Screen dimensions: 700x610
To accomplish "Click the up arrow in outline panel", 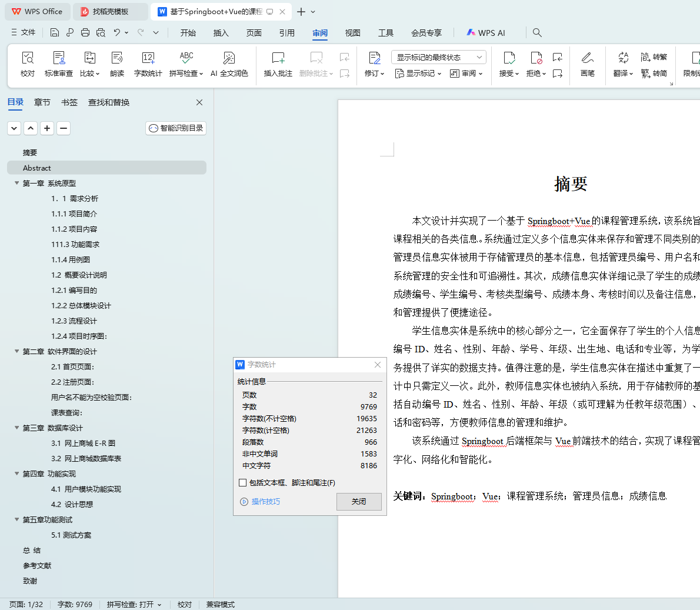I will pyautogui.click(x=31, y=128).
